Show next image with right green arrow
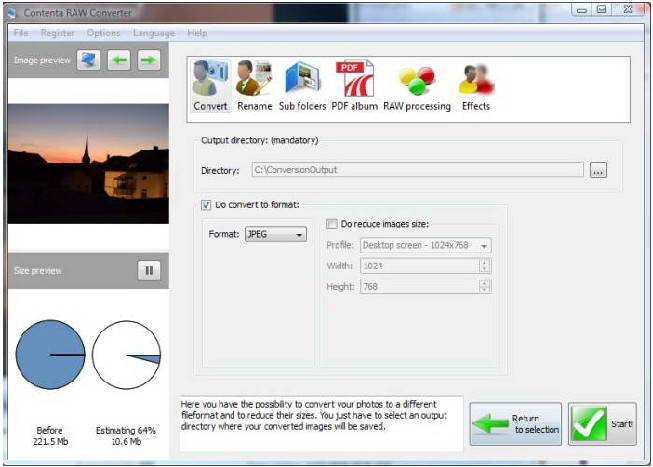653x467 pixels. coord(149,60)
